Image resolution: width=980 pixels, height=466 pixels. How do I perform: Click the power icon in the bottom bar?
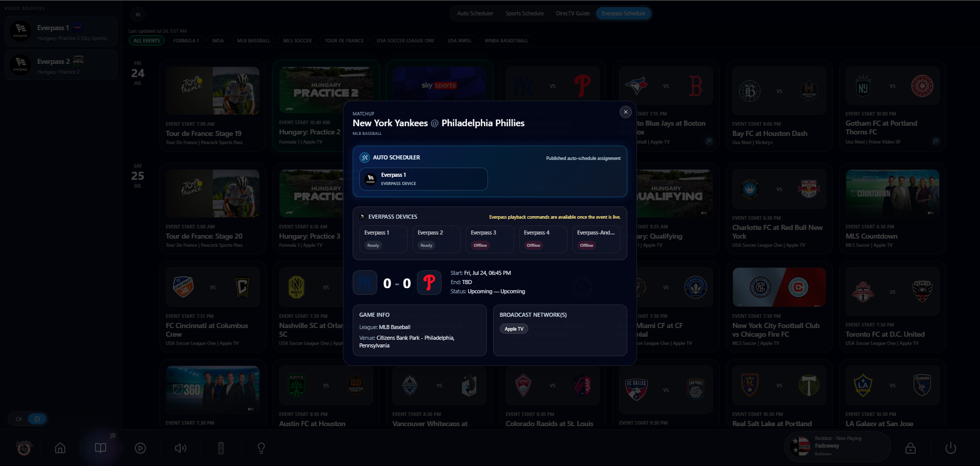click(x=950, y=448)
